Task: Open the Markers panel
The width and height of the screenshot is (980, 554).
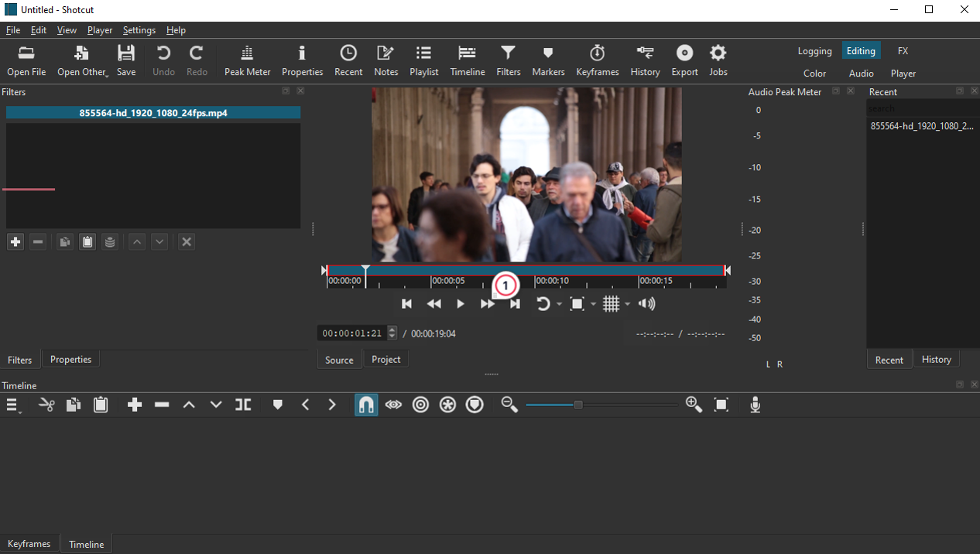Action: click(x=548, y=60)
